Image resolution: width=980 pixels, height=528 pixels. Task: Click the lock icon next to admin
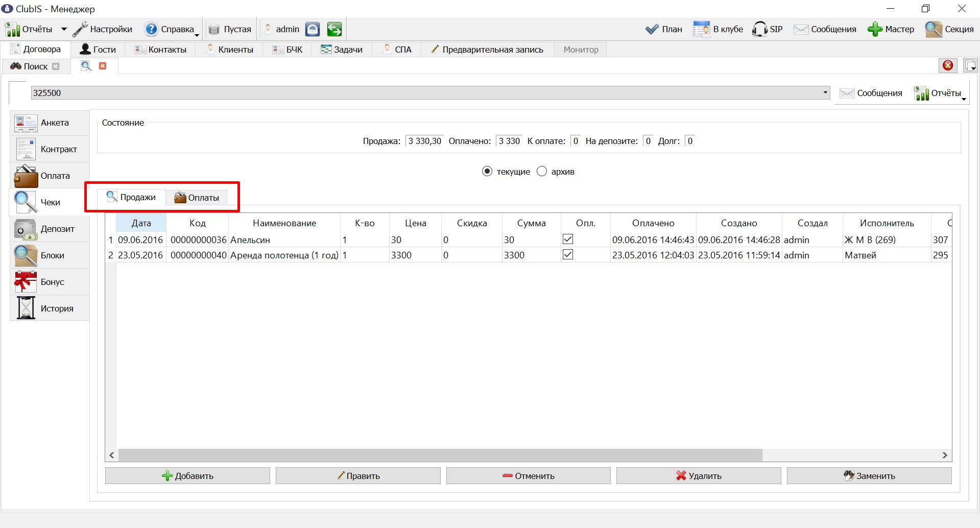(313, 29)
